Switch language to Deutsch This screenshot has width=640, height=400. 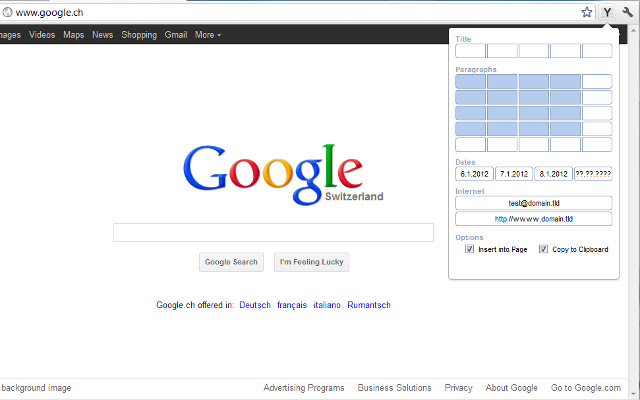[x=254, y=305]
